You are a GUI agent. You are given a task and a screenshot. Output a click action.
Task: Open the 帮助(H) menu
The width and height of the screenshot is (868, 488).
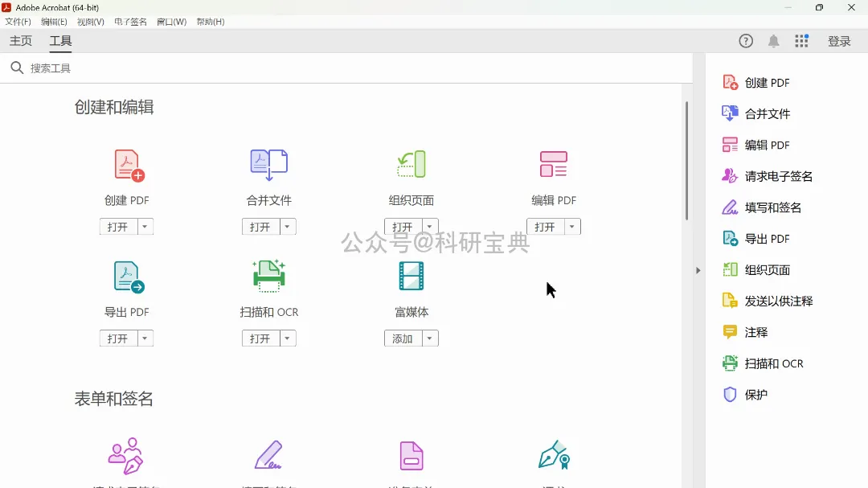[x=211, y=22]
